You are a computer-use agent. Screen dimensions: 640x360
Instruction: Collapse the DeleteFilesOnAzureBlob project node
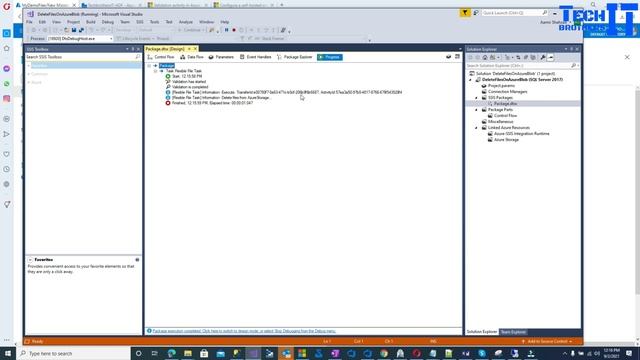click(x=471, y=80)
